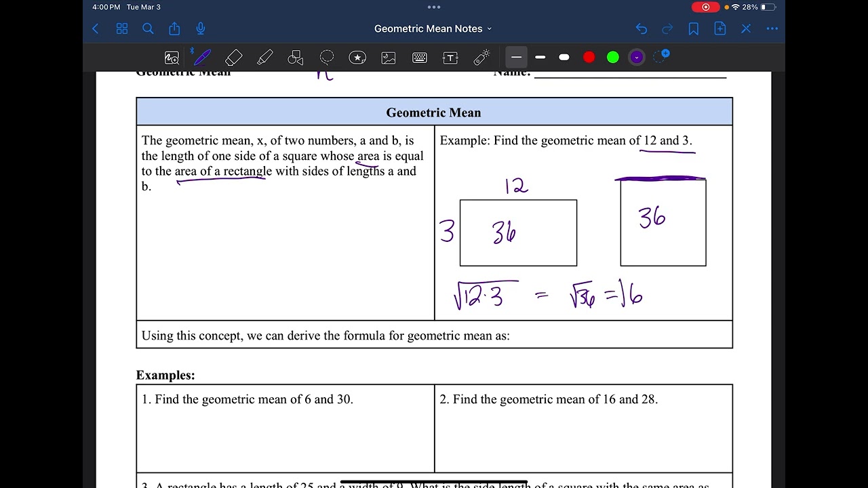The width and height of the screenshot is (868, 488).
Task: Select the keyboard typing tool
Action: click(420, 58)
